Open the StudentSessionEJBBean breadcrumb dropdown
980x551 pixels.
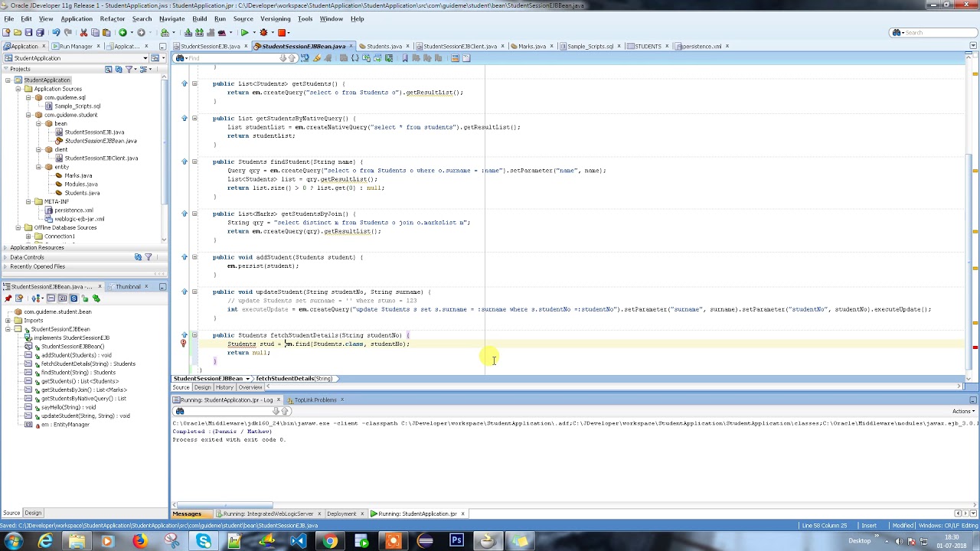pos(247,379)
